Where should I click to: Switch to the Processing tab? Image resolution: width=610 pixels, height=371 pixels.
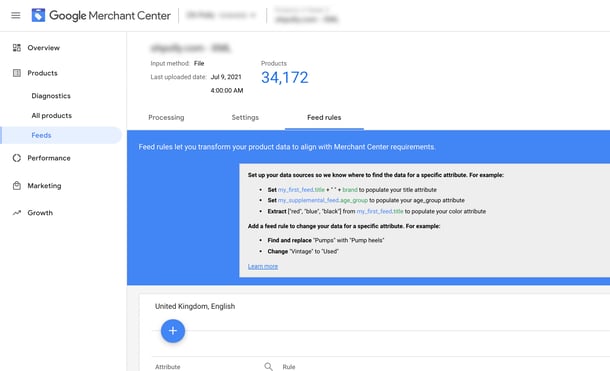166,117
